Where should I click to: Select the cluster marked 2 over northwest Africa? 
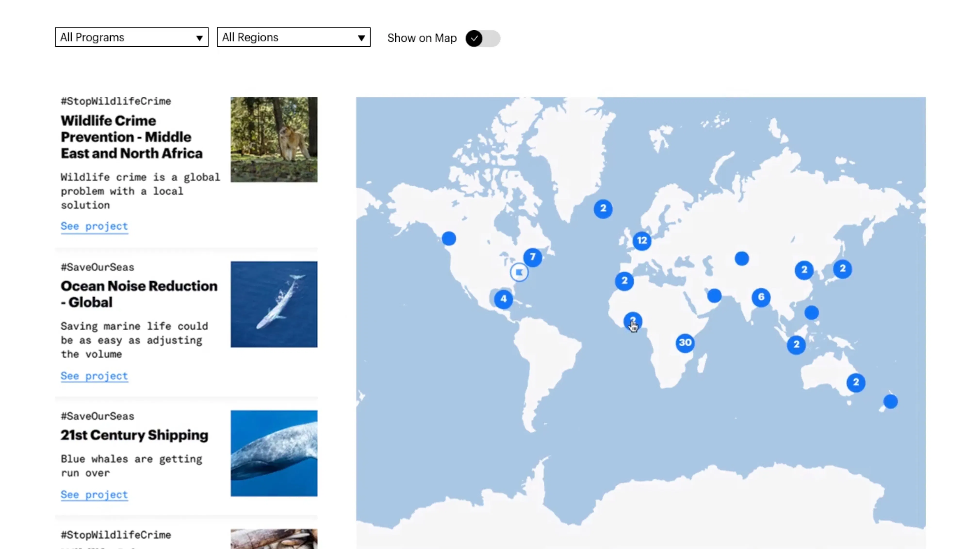coord(625,281)
